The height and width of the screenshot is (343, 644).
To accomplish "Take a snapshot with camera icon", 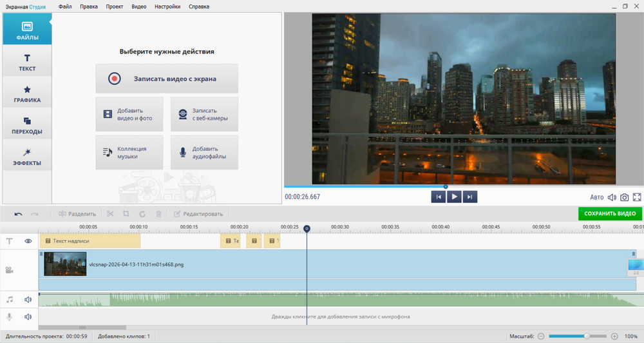I will [624, 197].
